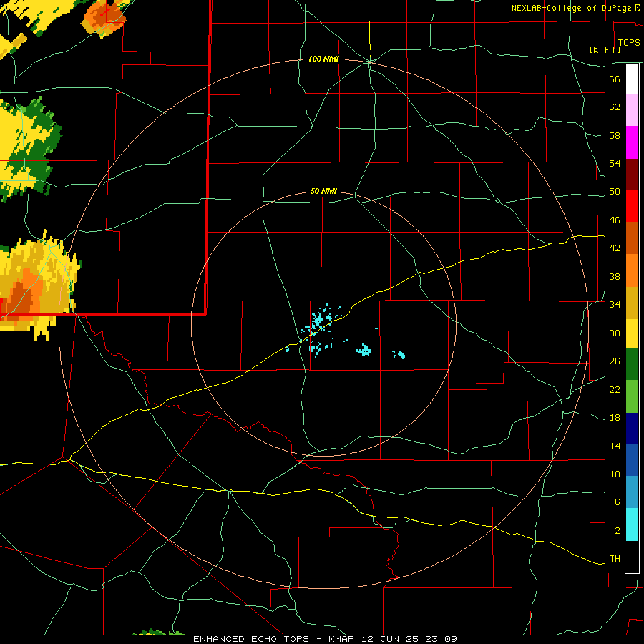
Task: Select the ENHANCED ECHO TOPS caption text
Action: (x=250, y=639)
